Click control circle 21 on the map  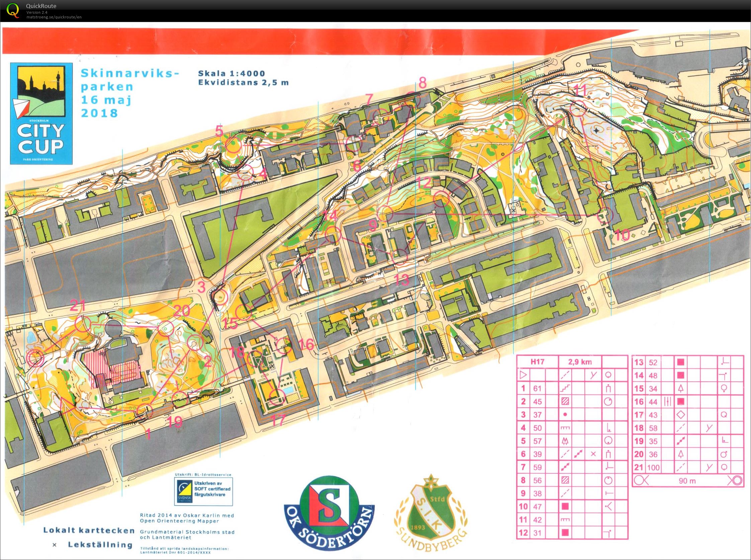pos(82,324)
